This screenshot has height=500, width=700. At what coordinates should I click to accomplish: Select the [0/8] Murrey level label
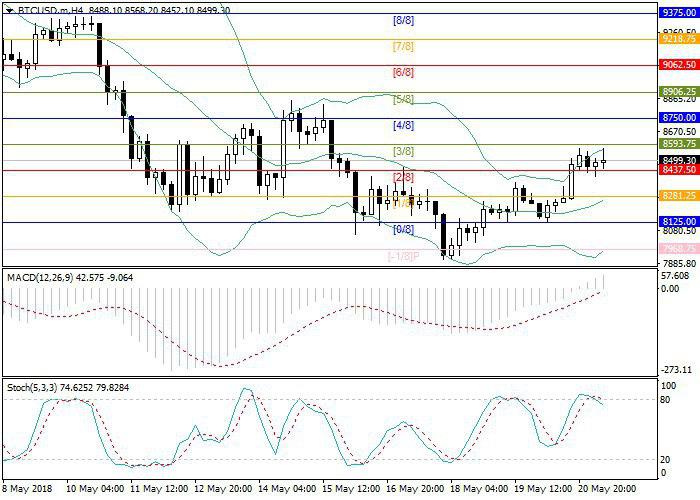[403, 229]
